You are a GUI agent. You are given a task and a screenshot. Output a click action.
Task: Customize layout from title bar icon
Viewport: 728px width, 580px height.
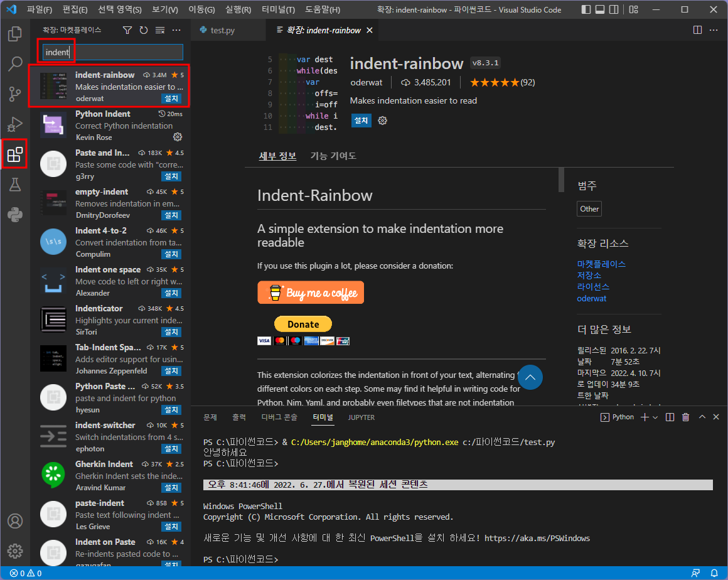[634, 9]
